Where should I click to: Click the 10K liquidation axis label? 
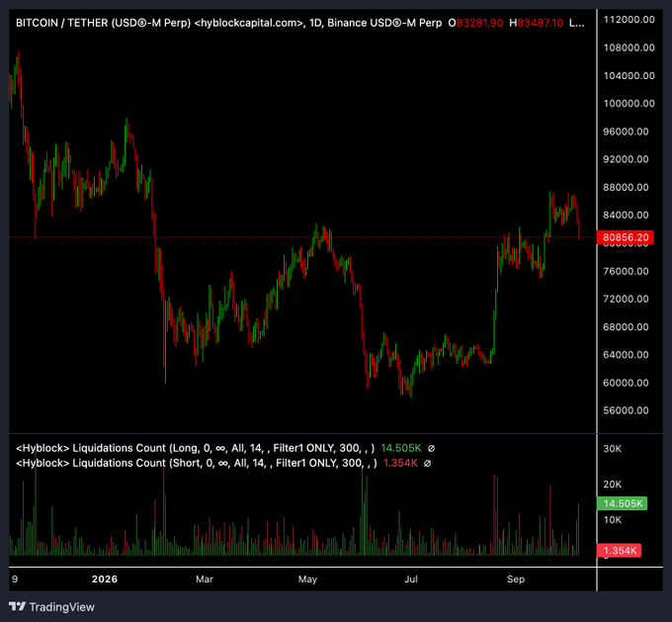[612, 520]
